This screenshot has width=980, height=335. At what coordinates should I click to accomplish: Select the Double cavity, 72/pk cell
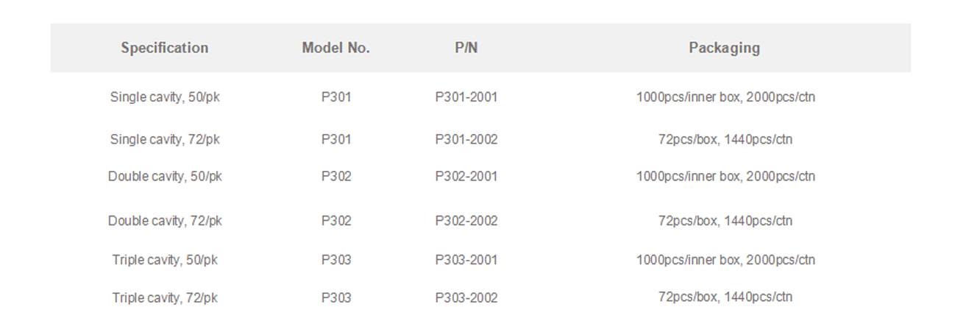(165, 221)
